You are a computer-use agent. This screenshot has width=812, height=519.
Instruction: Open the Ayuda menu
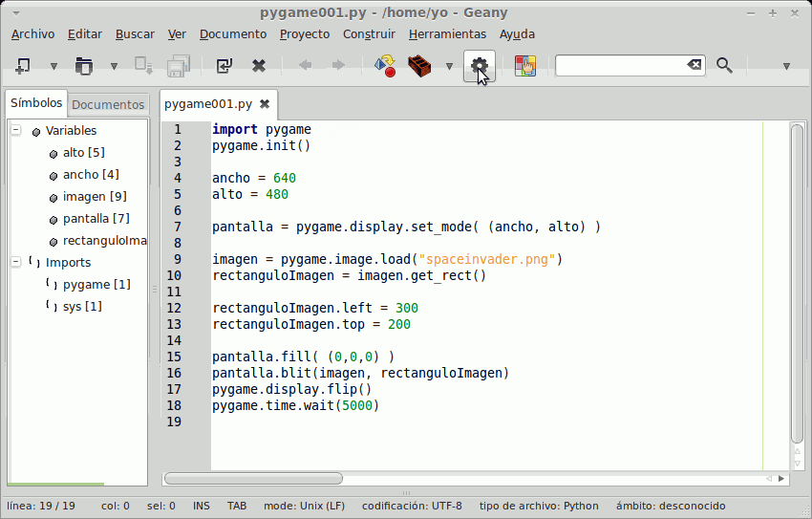coord(517,34)
